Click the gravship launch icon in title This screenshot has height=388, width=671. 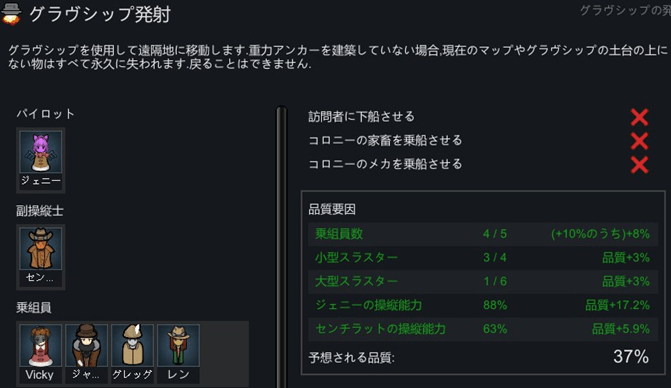click(x=11, y=14)
